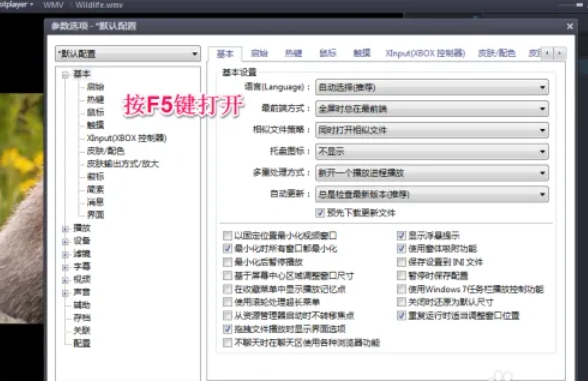Enable 保存设置到 INI 文件 checkbox

coord(401,262)
